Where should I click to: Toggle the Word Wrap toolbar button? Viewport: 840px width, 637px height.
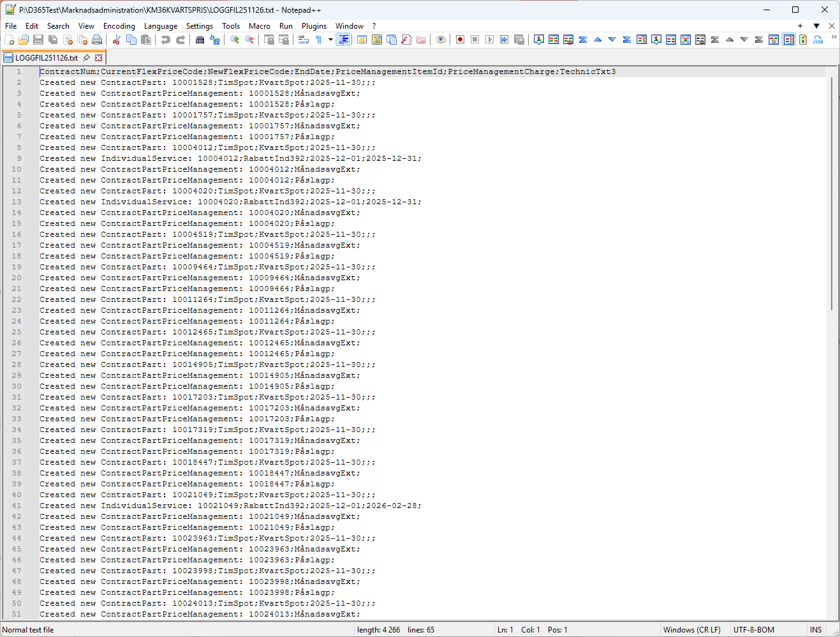[304, 40]
